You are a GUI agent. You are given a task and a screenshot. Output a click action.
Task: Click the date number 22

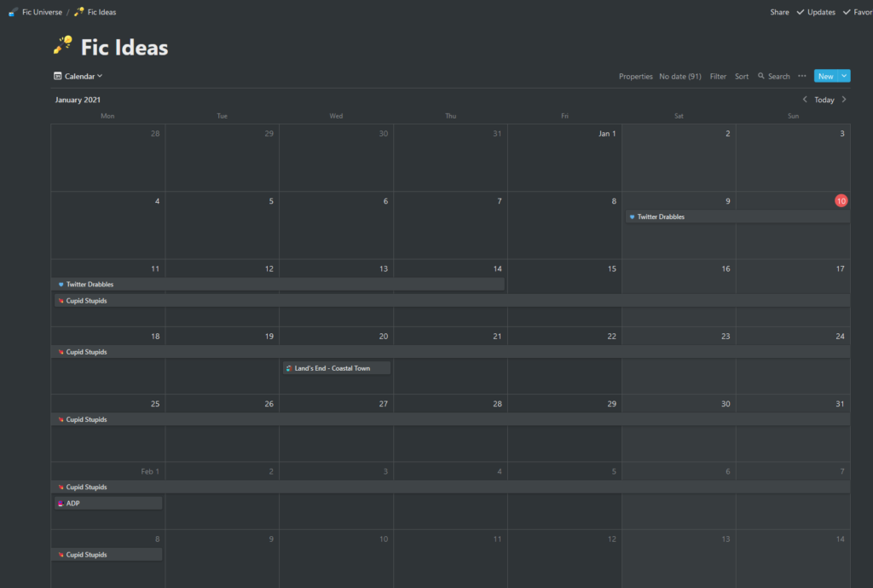[611, 336]
